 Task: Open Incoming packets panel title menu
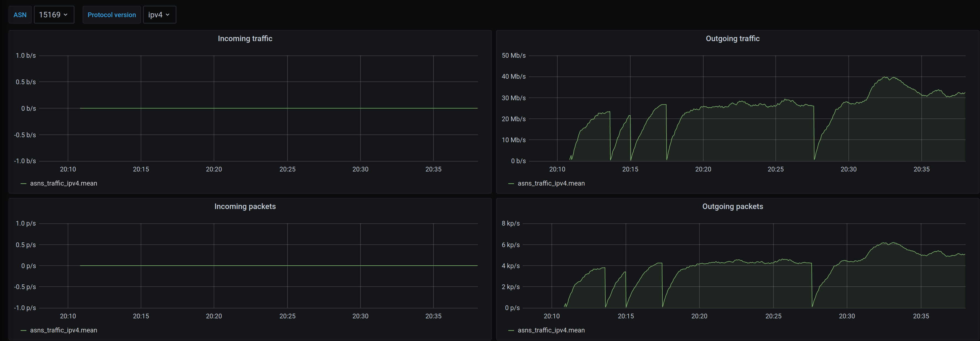tap(245, 207)
